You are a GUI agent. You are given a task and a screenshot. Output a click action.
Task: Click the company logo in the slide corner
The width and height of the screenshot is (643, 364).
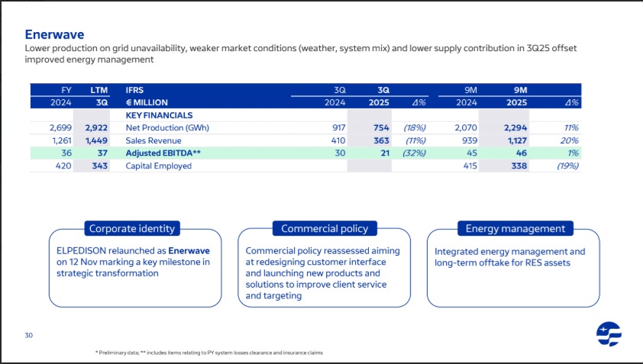[609, 333]
